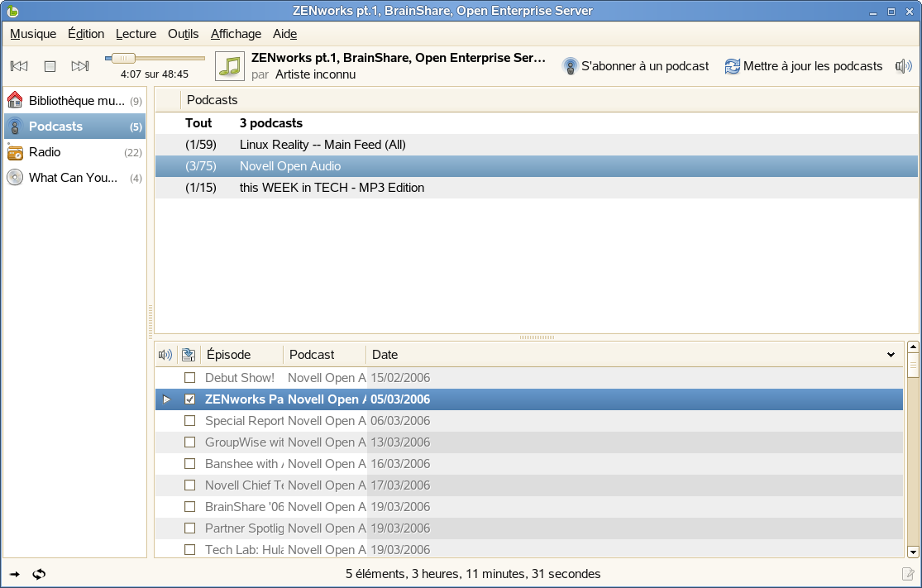Check the BrainShare '06 episode checkbox
This screenshot has height=588, width=922.
coord(189,506)
